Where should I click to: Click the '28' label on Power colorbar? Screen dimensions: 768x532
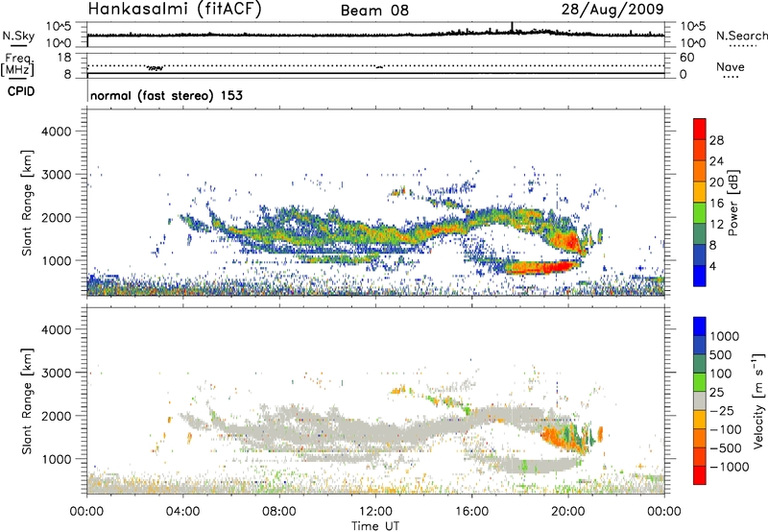pos(716,140)
